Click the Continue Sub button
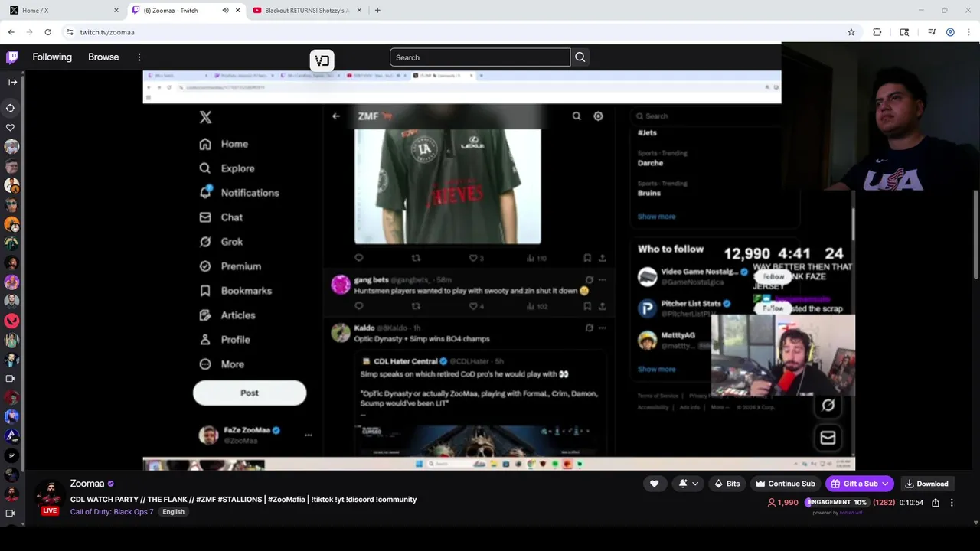 [x=785, y=484]
